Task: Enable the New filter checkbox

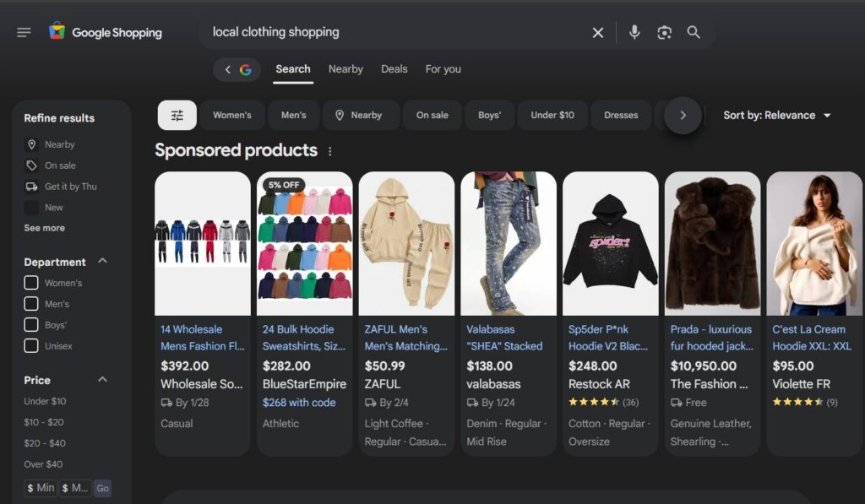Action: pos(30,207)
